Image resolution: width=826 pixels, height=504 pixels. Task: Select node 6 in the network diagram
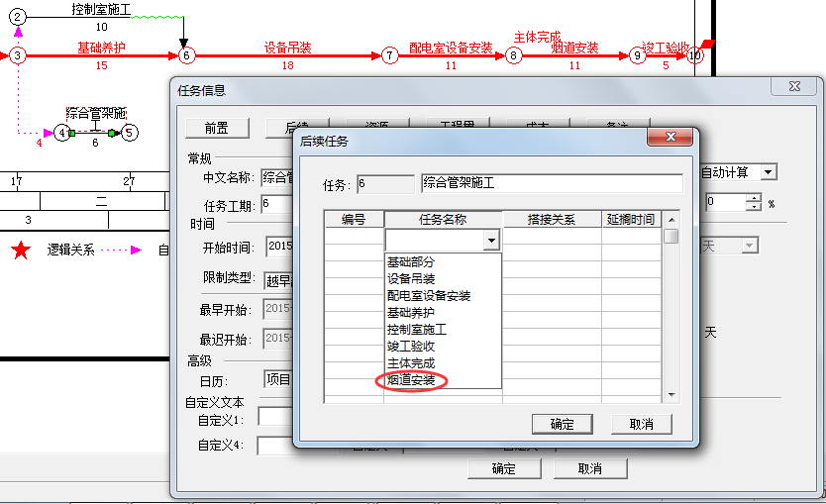point(188,55)
